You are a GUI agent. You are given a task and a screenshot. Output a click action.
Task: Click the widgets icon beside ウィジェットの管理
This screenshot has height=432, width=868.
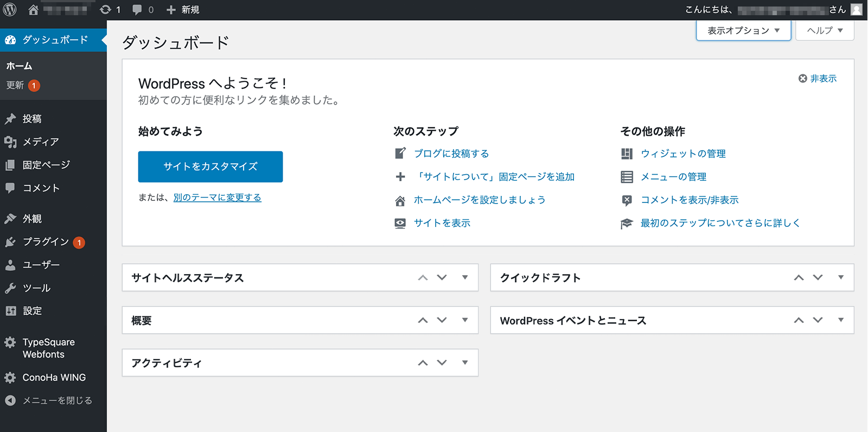click(x=627, y=154)
